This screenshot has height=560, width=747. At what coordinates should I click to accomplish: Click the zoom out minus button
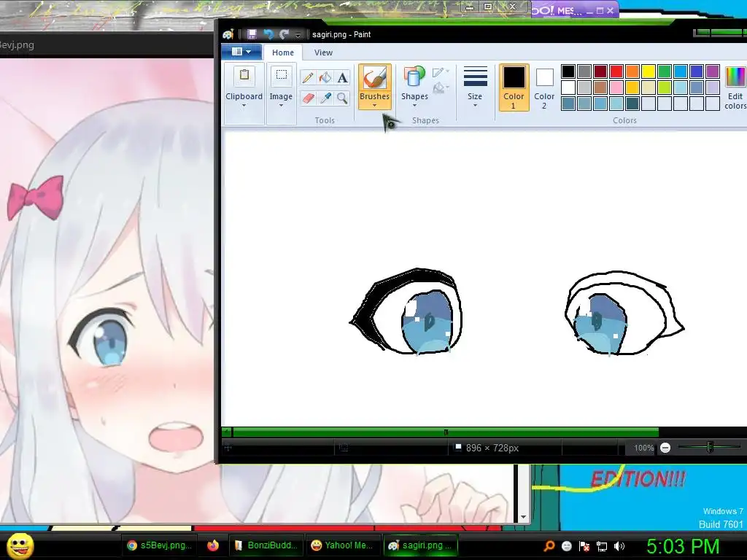click(x=665, y=448)
